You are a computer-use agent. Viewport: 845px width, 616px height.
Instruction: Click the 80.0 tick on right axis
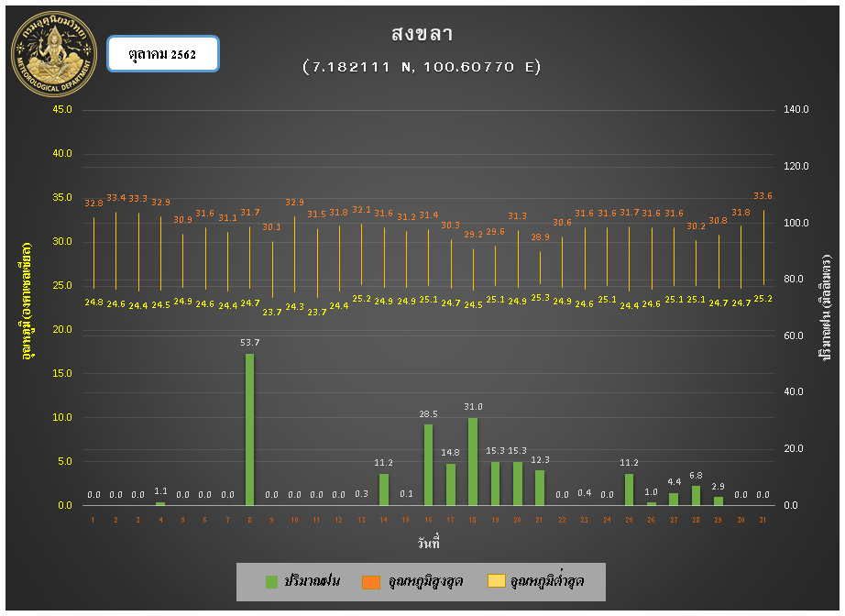tap(794, 280)
